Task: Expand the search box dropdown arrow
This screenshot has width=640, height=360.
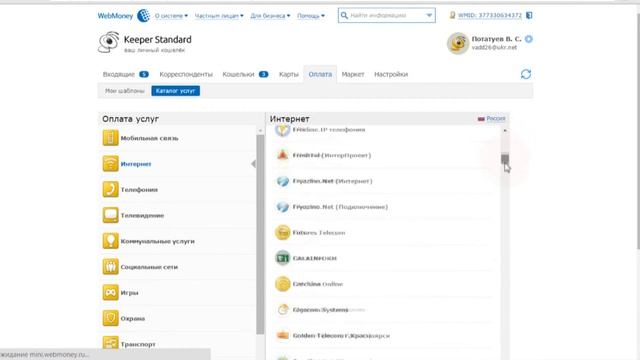Action: pos(429,16)
